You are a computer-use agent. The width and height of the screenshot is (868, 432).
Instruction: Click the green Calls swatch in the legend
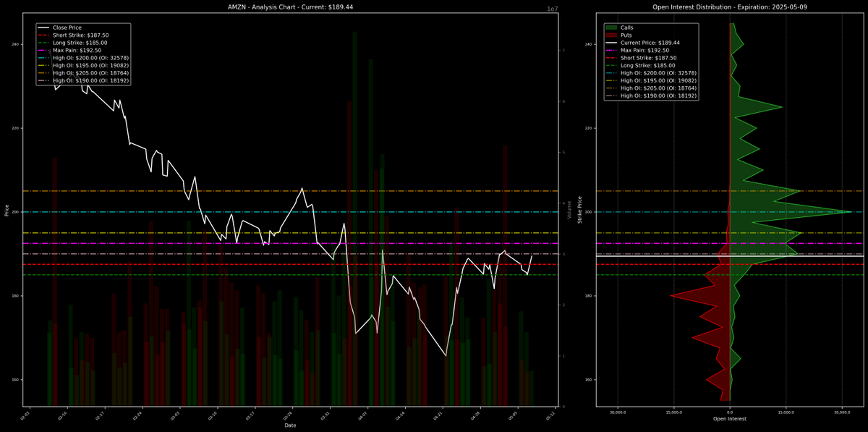612,27
